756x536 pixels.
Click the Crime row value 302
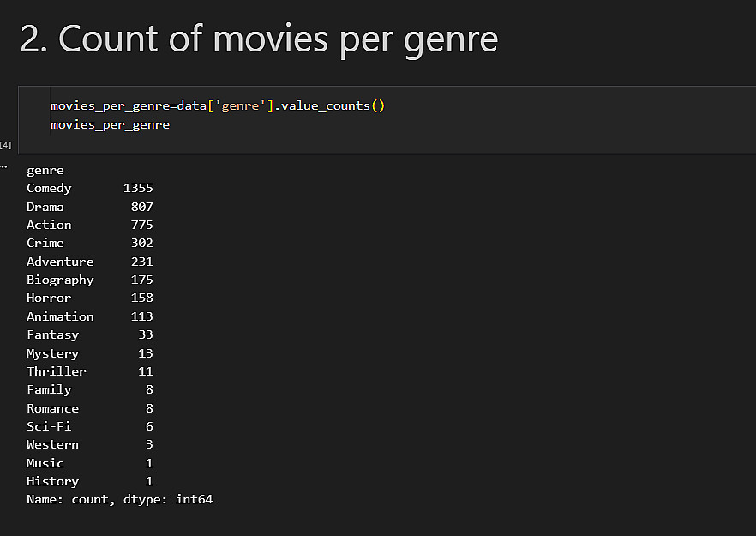point(141,243)
